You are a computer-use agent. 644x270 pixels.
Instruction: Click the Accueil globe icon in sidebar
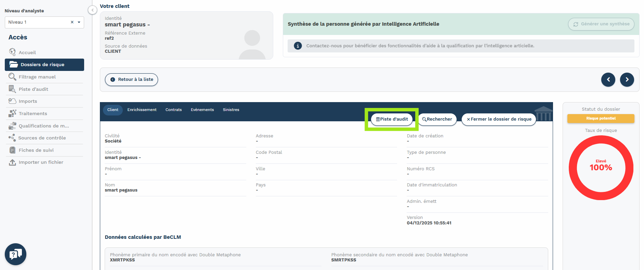[x=12, y=52]
